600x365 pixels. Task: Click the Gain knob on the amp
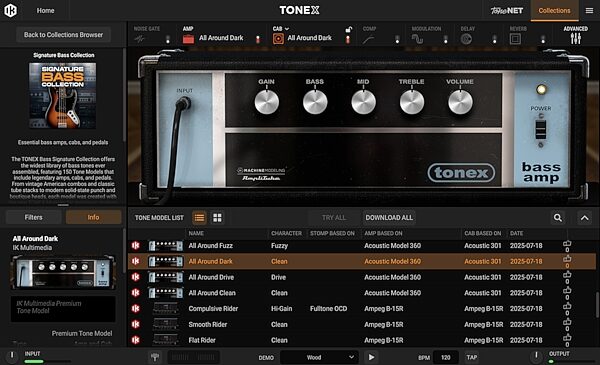click(267, 102)
